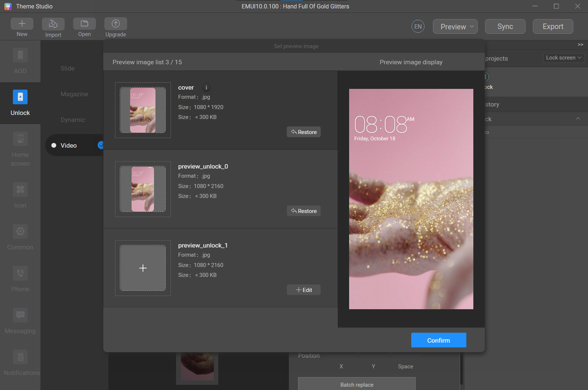Select the Unlock sidebar icon

coord(20,97)
